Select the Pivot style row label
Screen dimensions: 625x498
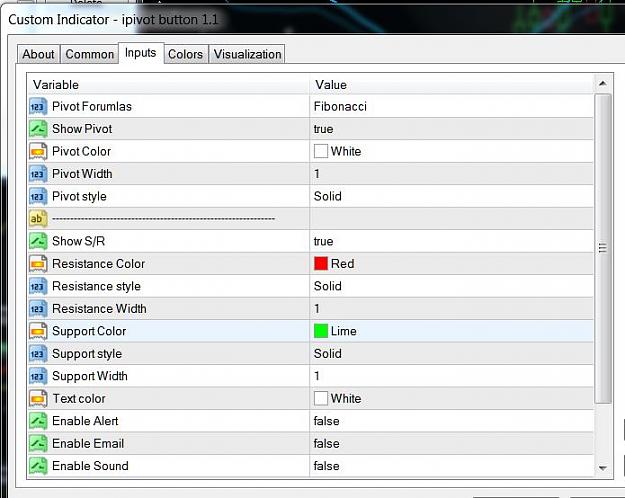point(79,196)
